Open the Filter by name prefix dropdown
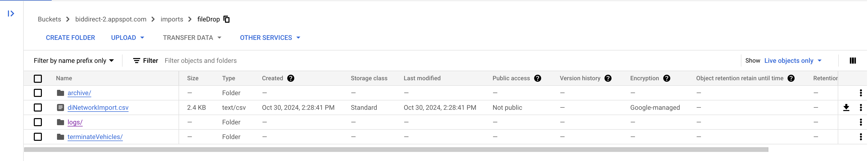 pyautogui.click(x=74, y=60)
